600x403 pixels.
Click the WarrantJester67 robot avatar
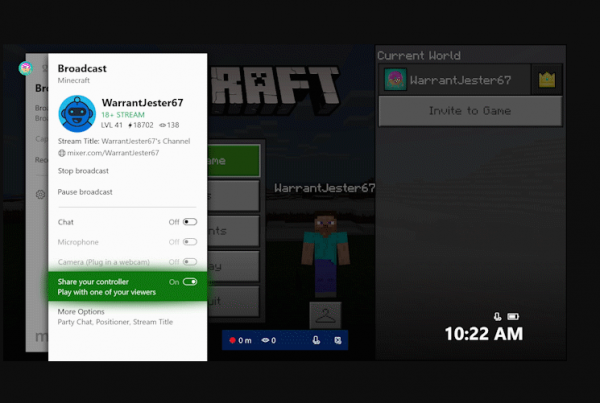pos(77,114)
